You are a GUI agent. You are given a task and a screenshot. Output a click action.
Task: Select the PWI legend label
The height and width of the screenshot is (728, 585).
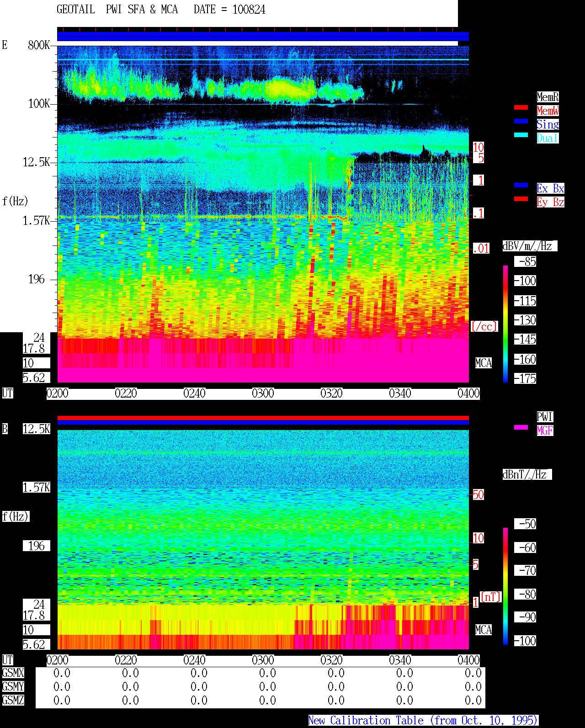(545, 417)
